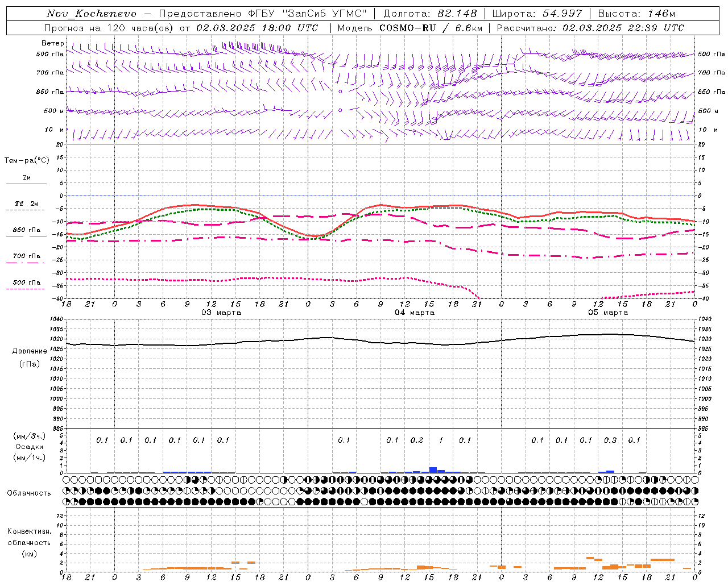
Task: Pick the 500 гПа temperature legend entry
Action: click(x=27, y=282)
